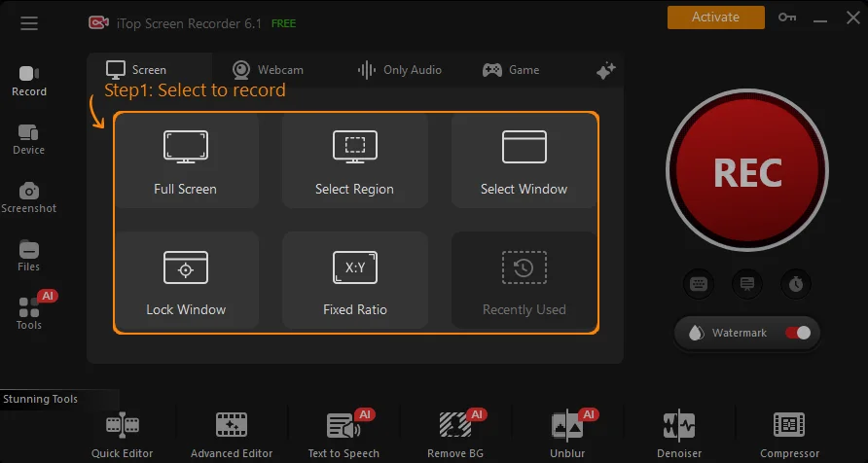Launch the Denoiser tool
This screenshot has width=868, height=463.
[678, 433]
